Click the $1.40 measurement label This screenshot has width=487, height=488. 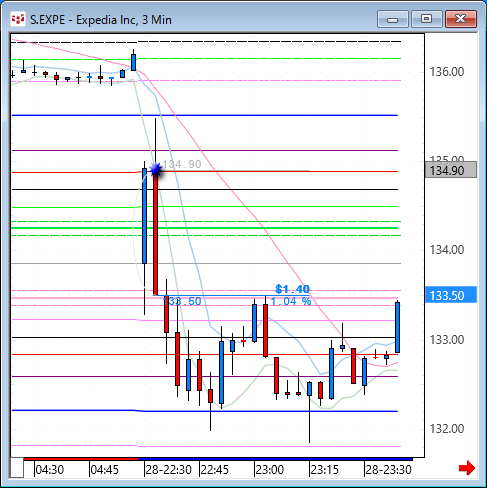click(x=292, y=289)
